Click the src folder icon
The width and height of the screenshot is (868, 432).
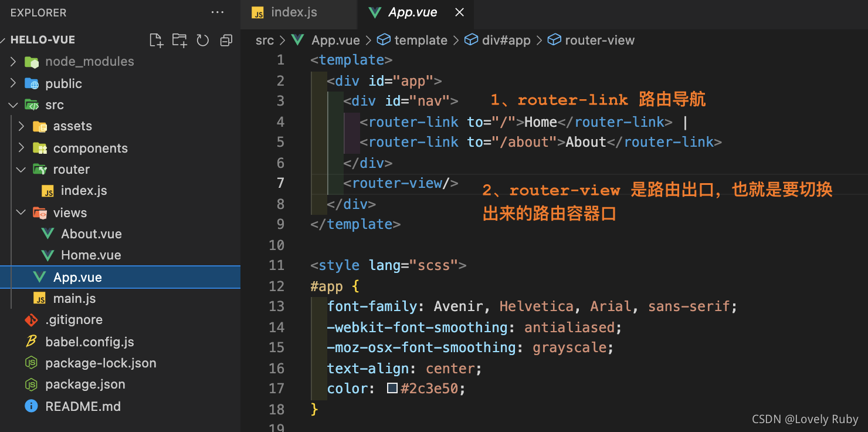[32, 105]
